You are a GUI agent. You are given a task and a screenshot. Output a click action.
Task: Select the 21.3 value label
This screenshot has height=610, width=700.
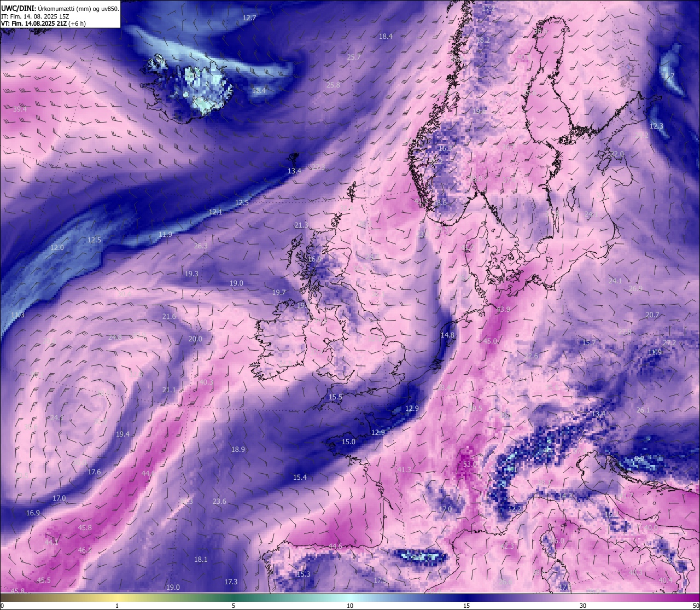point(301,225)
